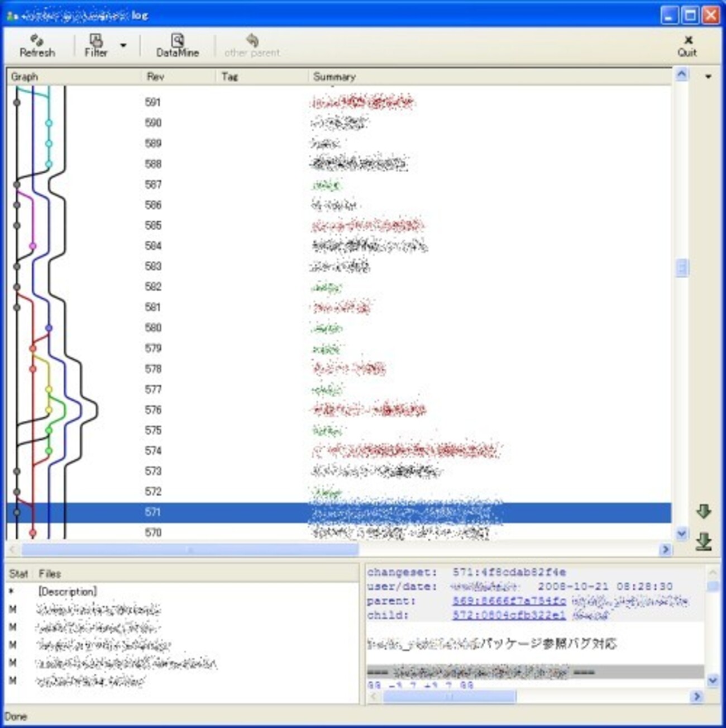Select revision 585 in the log
This screenshot has height=728, width=726.
click(x=338, y=225)
